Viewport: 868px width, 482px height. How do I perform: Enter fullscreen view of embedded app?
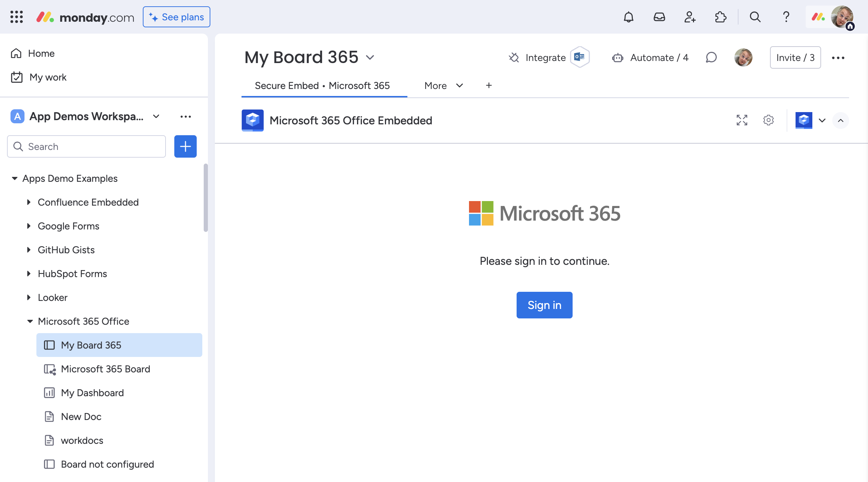pos(742,120)
